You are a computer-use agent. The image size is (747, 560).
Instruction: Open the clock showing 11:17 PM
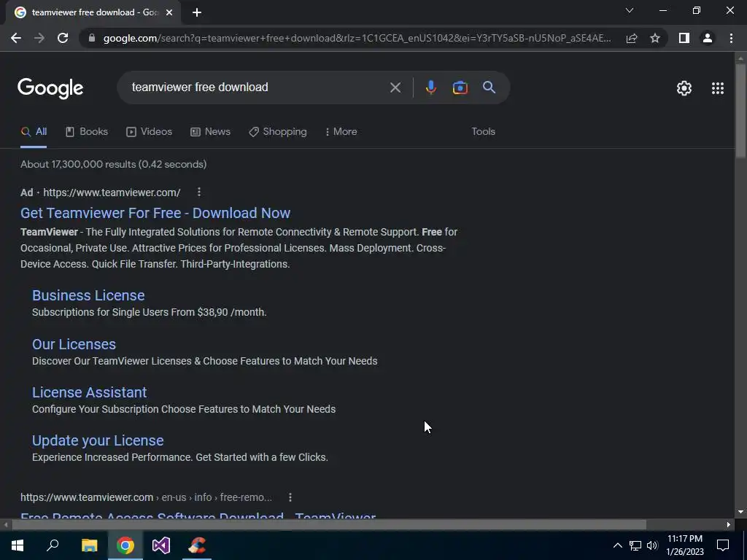(685, 545)
